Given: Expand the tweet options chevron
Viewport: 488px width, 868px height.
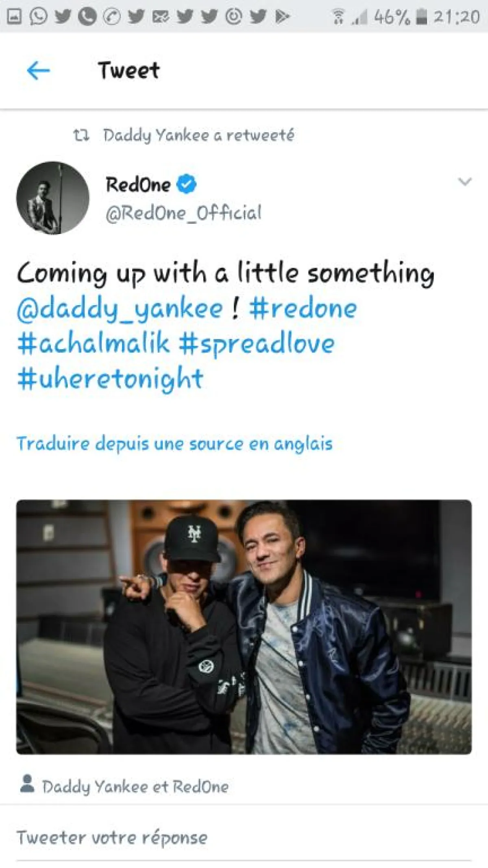Looking at the screenshot, I should tap(465, 181).
